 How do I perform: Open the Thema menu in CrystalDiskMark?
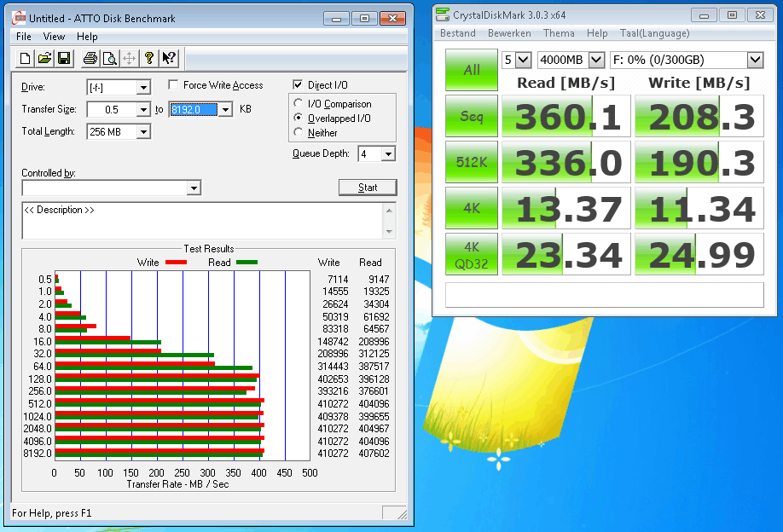[x=559, y=33]
